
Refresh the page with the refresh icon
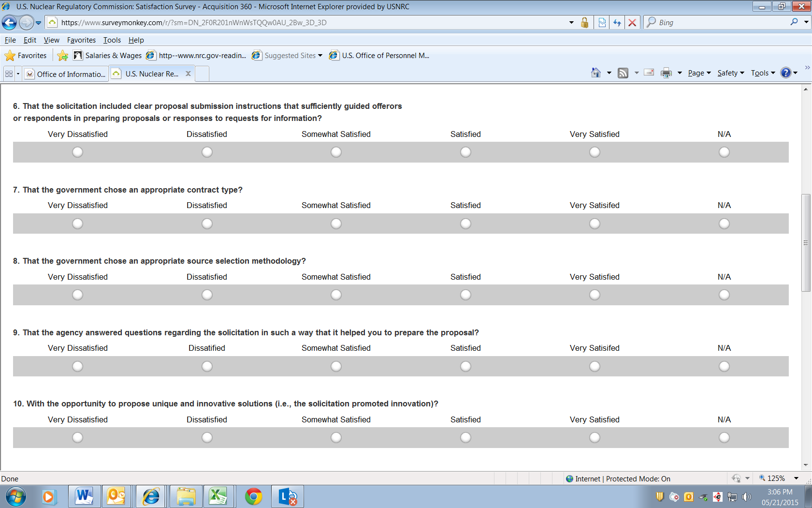[x=617, y=22]
